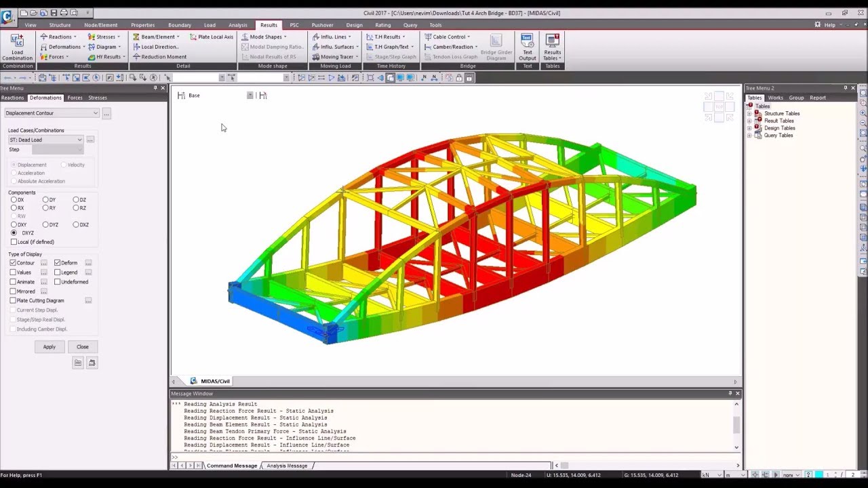
Task: Open Camber/Reaction menu
Action: coord(451,47)
